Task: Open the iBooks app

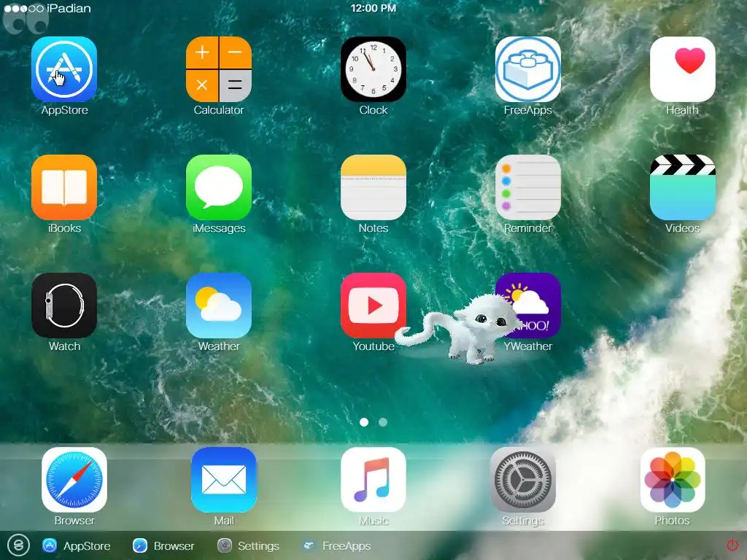Action: coord(64,187)
